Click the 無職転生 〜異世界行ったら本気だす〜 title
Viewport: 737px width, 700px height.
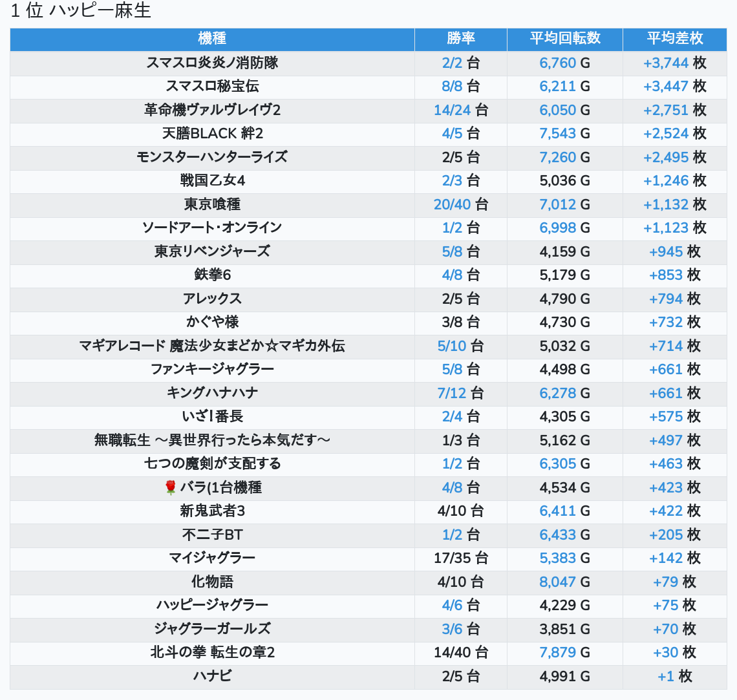(x=212, y=440)
